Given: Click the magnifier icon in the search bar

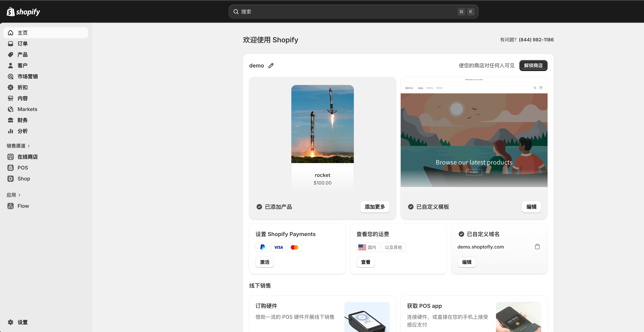Looking at the screenshot, I should (236, 12).
